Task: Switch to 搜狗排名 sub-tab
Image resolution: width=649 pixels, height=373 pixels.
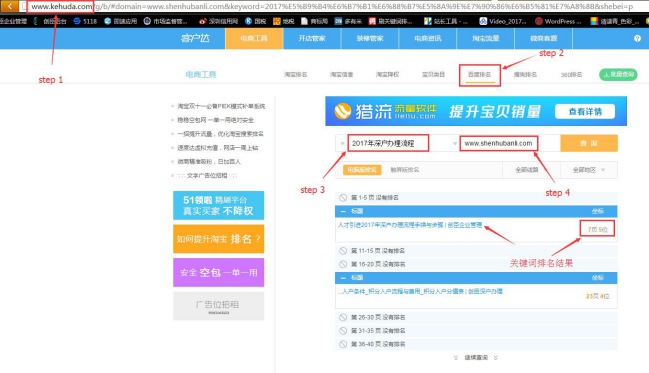Action: (x=525, y=75)
